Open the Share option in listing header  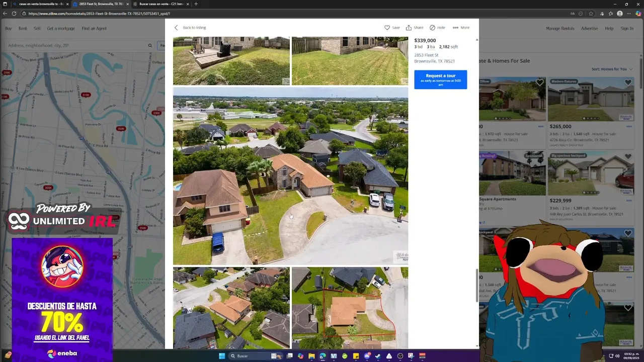[x=415, y=28]
